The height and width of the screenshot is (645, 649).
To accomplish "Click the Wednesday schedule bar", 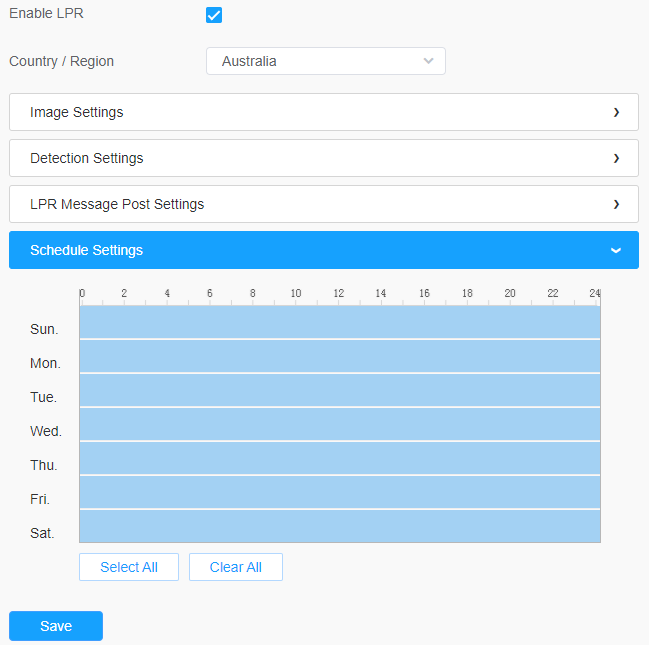I will (x=340, y=424).
